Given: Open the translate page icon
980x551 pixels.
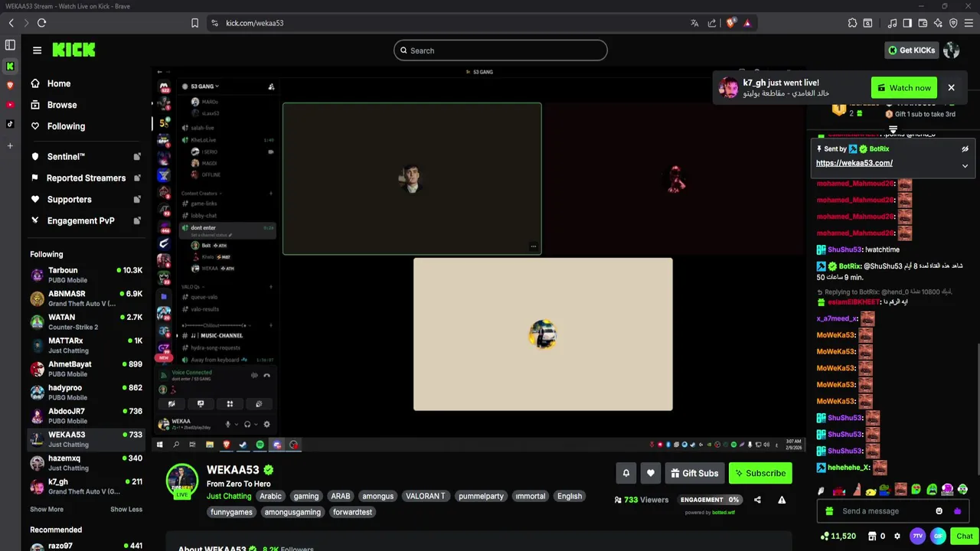Looking at the screenshot, I should [694, 23].
